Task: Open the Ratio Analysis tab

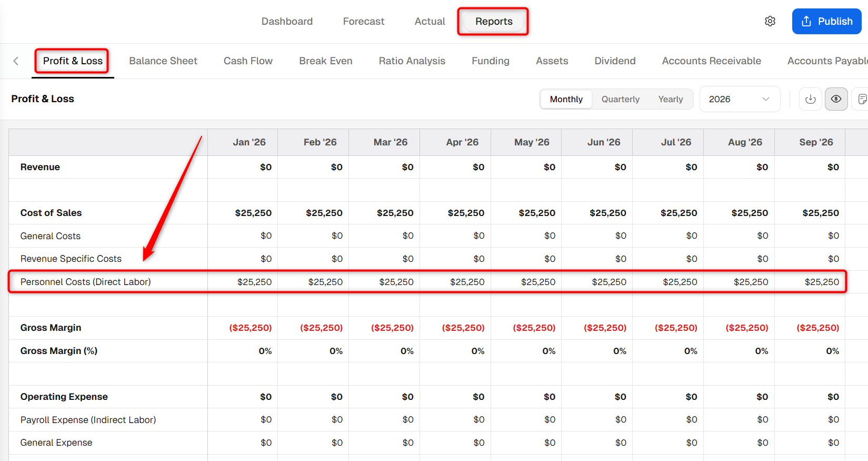Action: pyautogui.click(x=412, y=61)
